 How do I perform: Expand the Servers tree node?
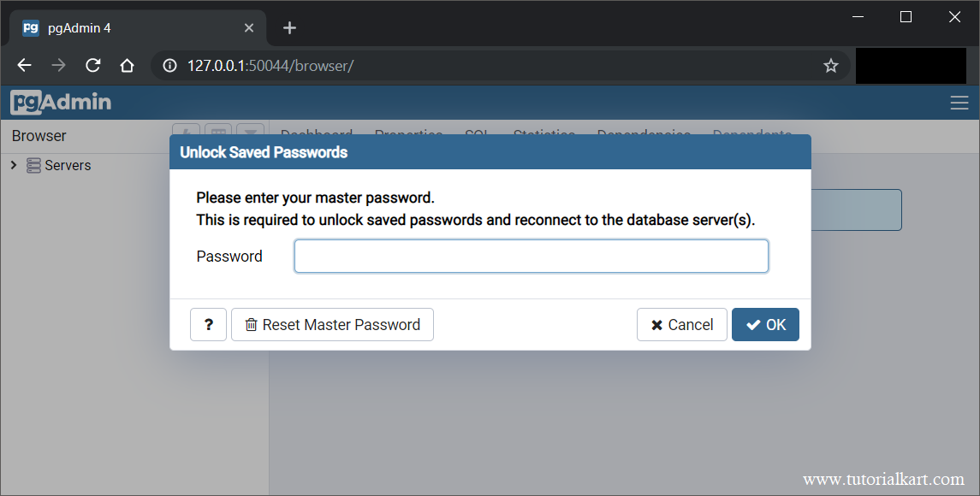coord(13,165)
